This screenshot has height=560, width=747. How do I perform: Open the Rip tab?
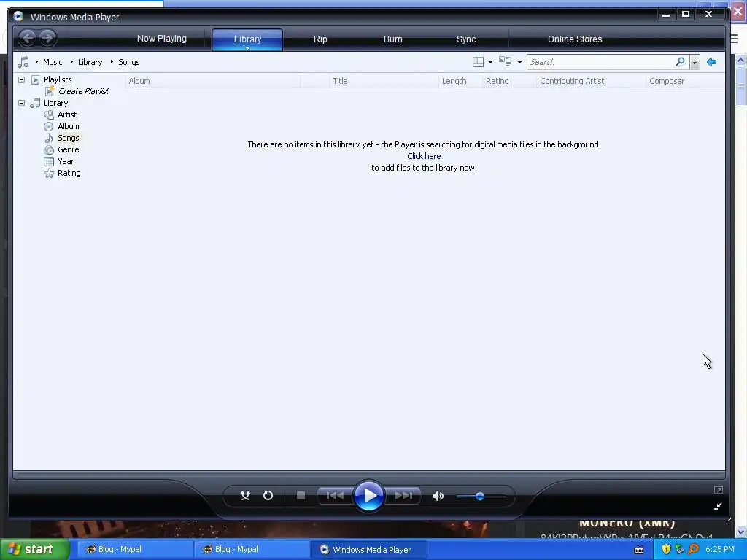320,39
